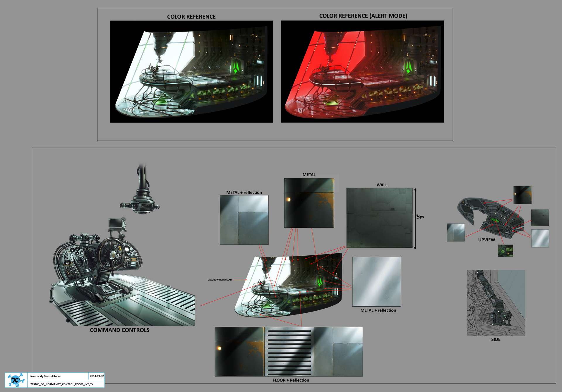Open the red alert mode render
This screenshot has height=392, width=562.
coord(362,71)
